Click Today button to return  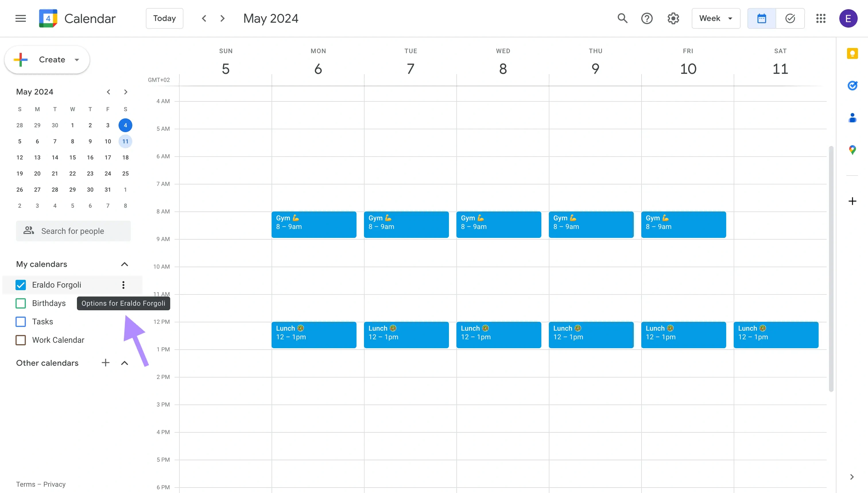[x=164, y=18]
